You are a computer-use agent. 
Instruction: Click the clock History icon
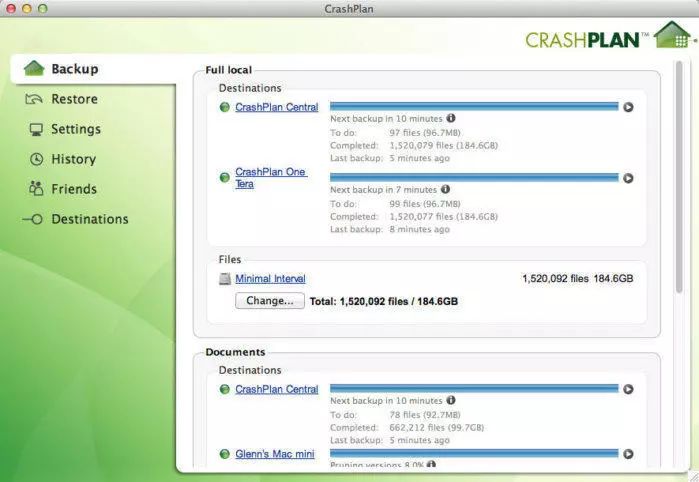point(37,159)
